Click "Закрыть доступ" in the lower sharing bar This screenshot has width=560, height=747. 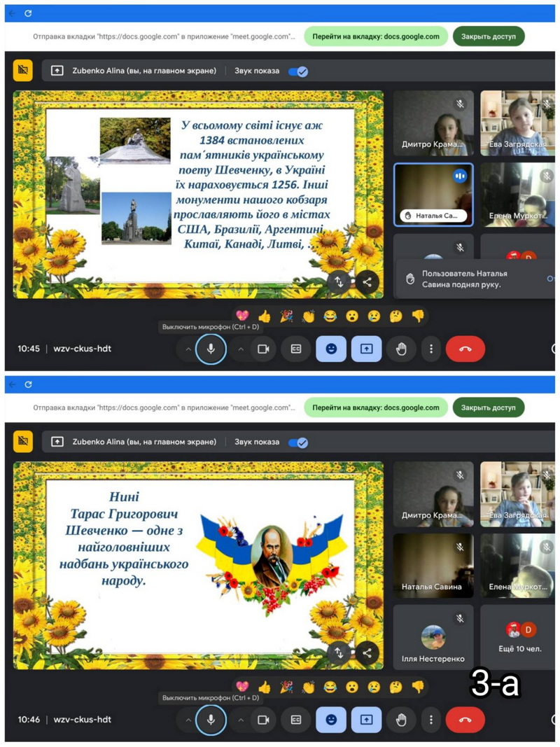point(488,407)
